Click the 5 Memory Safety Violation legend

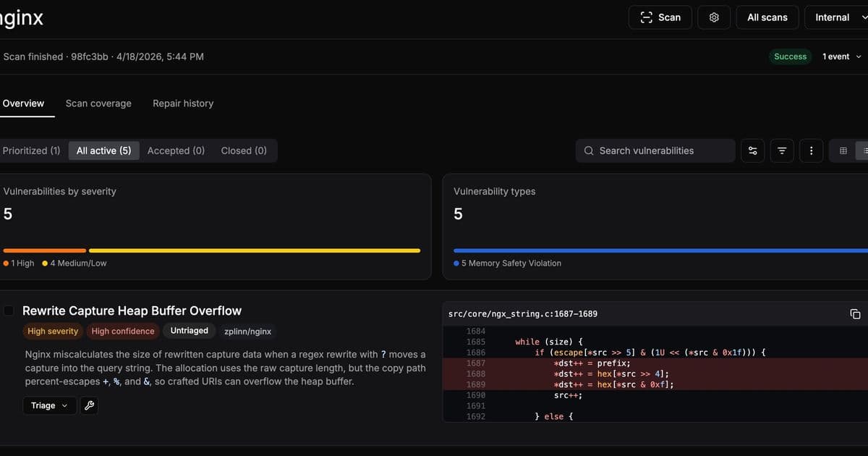click(x=508, y=263)
